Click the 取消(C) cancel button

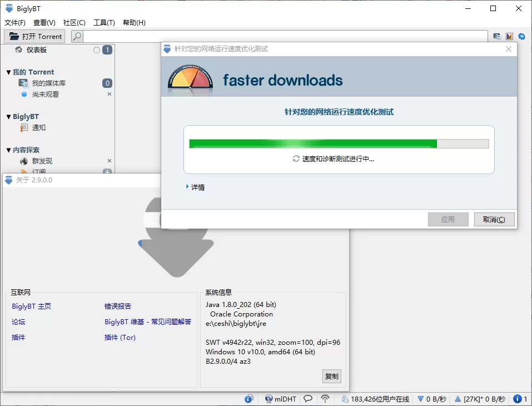point(494,219)
